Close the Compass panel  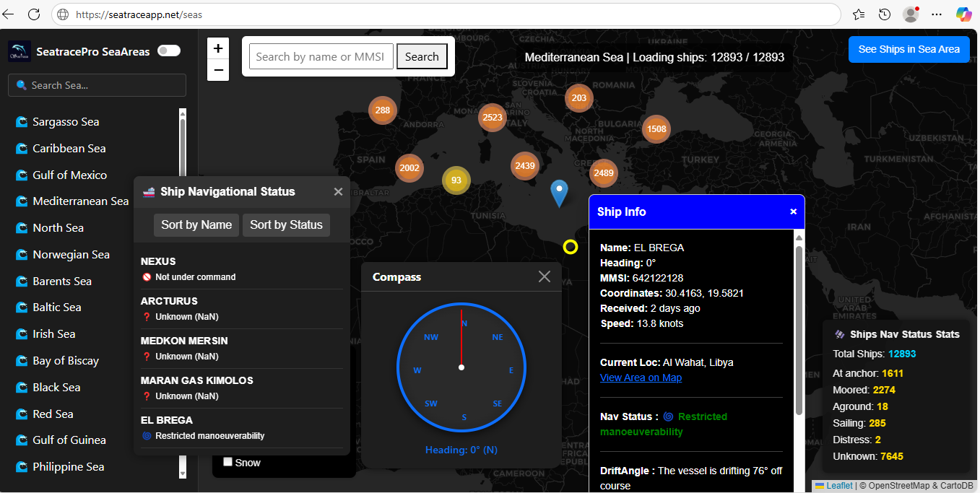pos(545,276)
